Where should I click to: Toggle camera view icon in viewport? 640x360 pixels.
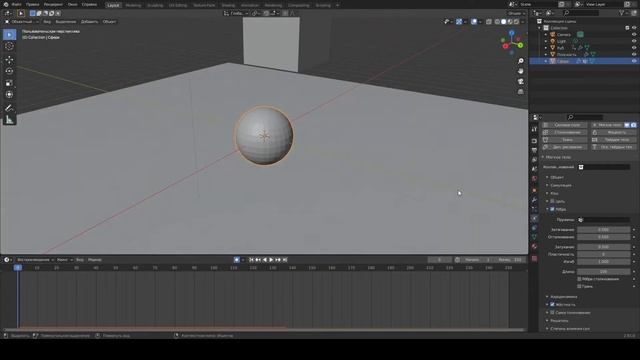coord(520,81)
